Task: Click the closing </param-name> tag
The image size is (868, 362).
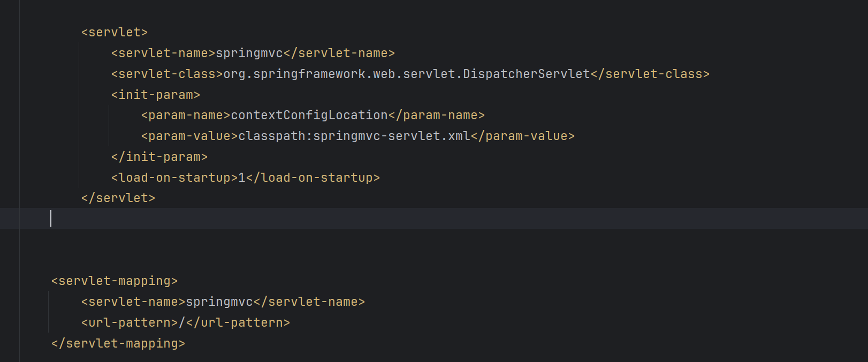Action: (x=437, y=115)
